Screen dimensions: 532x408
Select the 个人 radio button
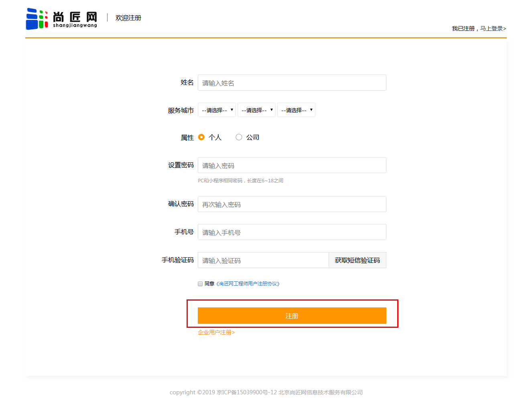[x=201, y=137]
